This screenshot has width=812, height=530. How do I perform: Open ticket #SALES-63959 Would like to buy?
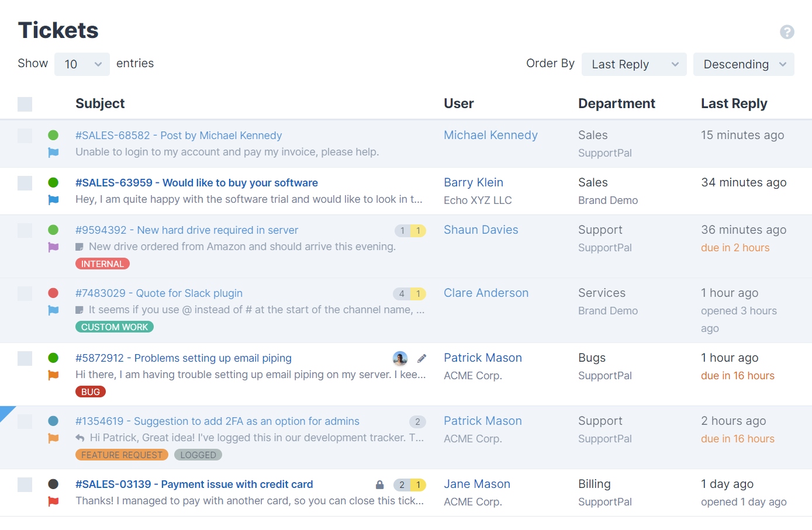click(x=196, y=183)
